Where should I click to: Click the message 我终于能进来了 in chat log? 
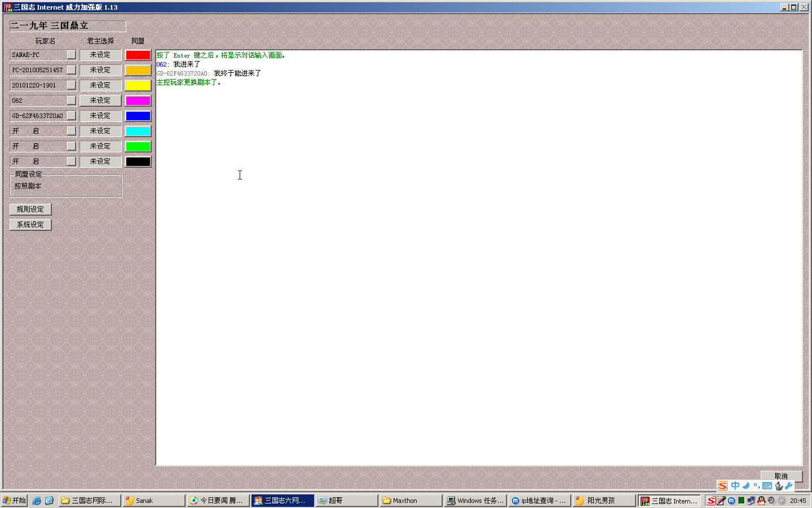(x=237, y=73)
